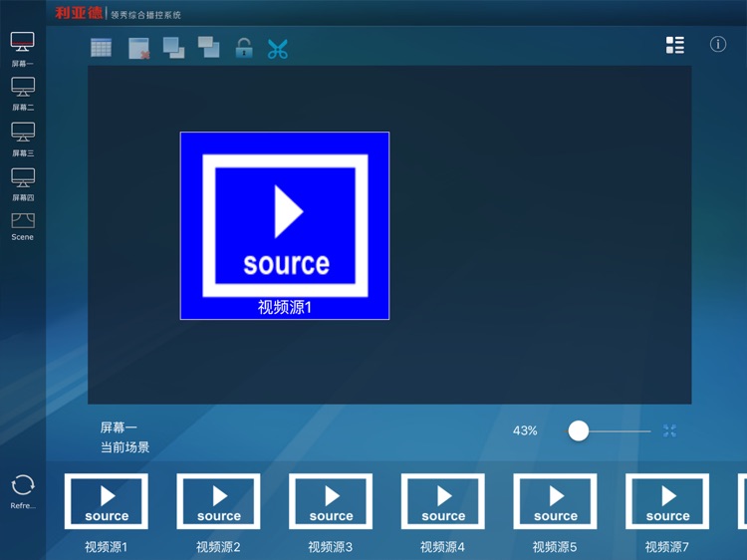The image size is (747, 560).
Task: Open the list view icon
Action: pyautogui.click(x=675, y=45)
